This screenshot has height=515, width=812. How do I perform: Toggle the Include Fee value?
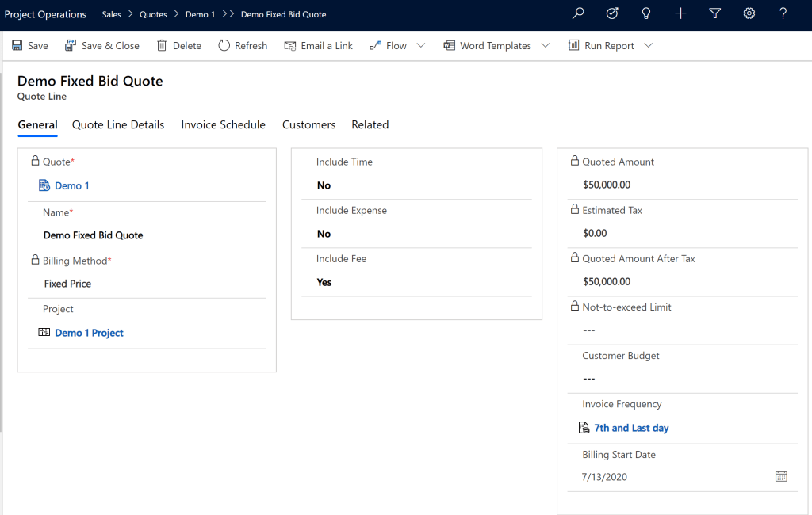pos(324,282)
